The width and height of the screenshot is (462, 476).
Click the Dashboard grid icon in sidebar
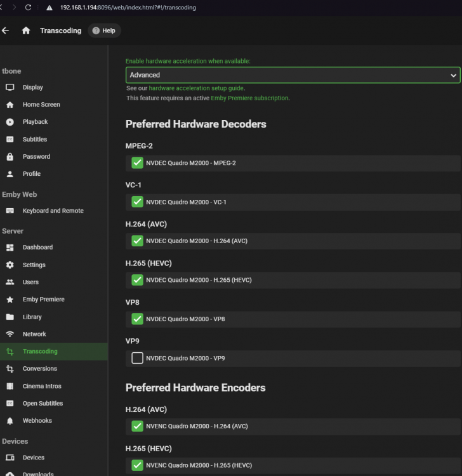(x=10, y=248)
